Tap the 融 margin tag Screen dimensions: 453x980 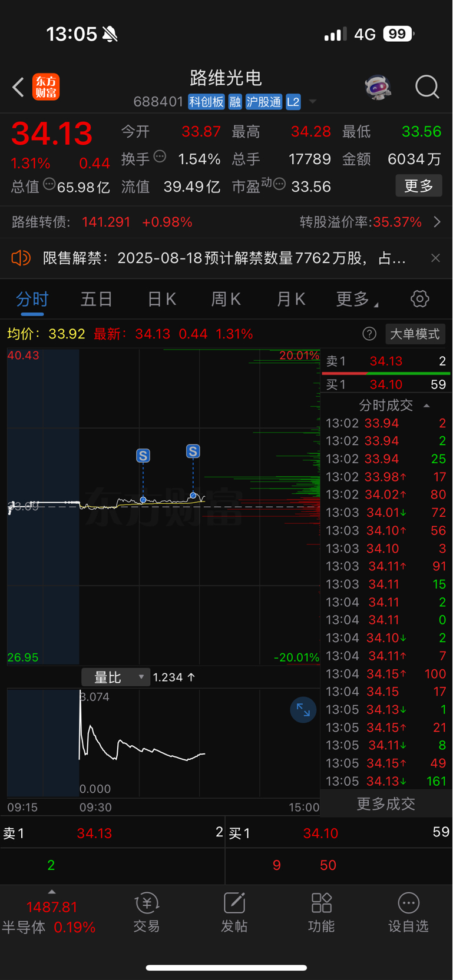[x=235, y=102]
